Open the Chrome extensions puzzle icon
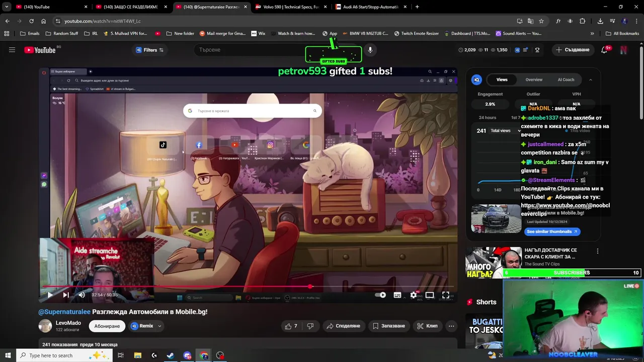644x362 pixels. point(583,21)
